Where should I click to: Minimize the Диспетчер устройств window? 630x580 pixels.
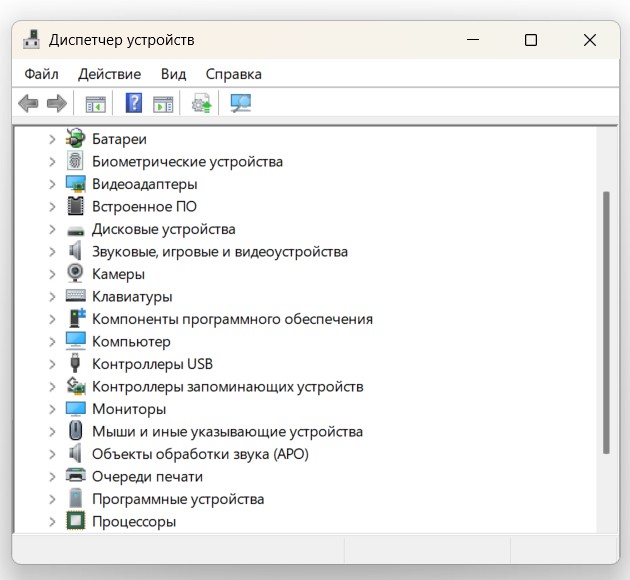coord(473,40)
